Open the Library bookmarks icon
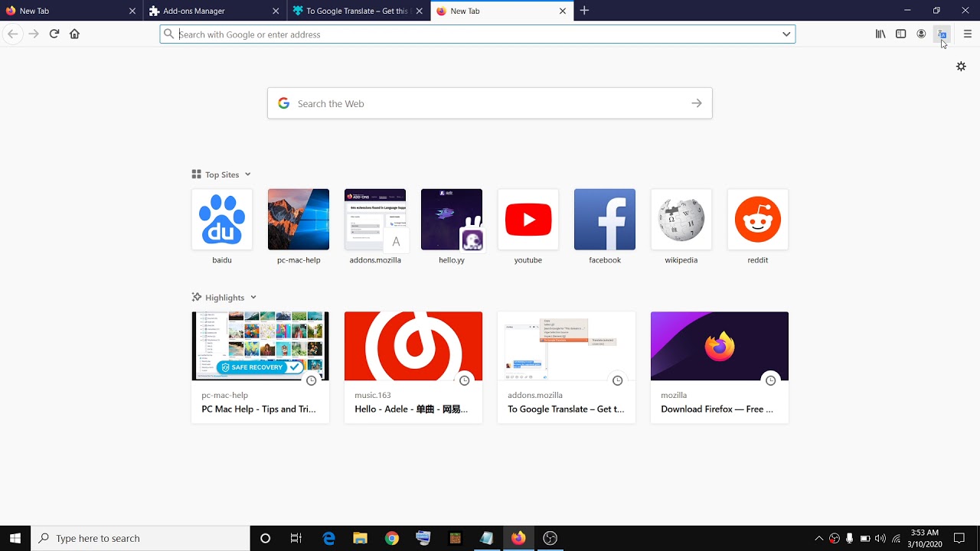 880,34
